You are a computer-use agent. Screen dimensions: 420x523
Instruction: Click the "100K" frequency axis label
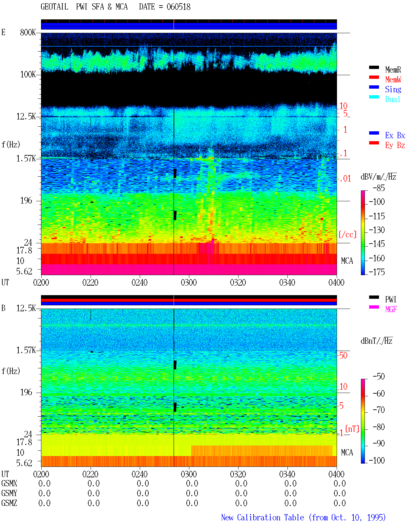28,74
